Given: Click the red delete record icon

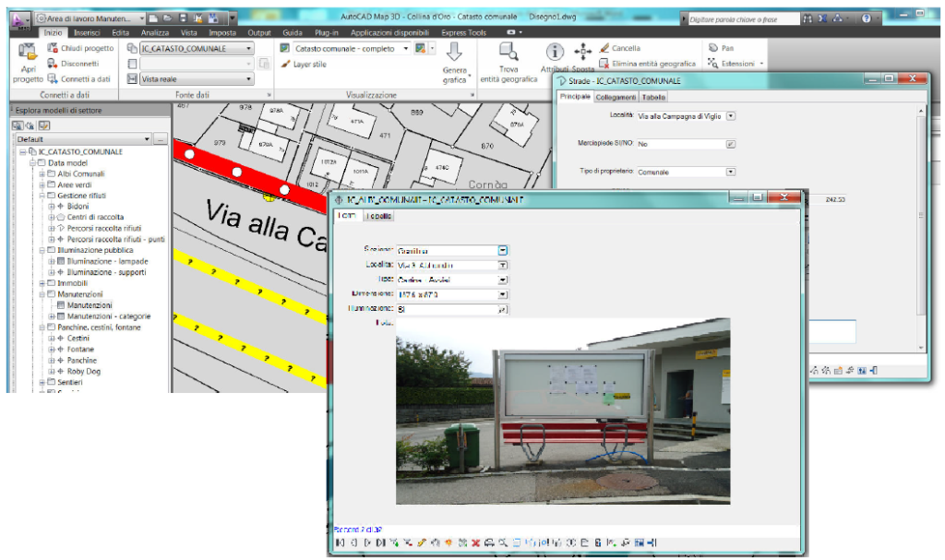Looking at the screenshot, I should pyautogui.click(x=475, y=542).
